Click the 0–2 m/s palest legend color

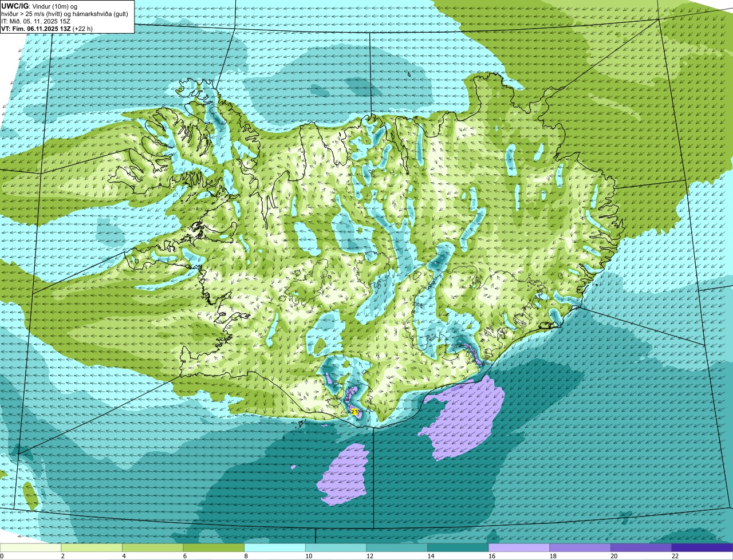pyautogui.click(x=30, y=547)
